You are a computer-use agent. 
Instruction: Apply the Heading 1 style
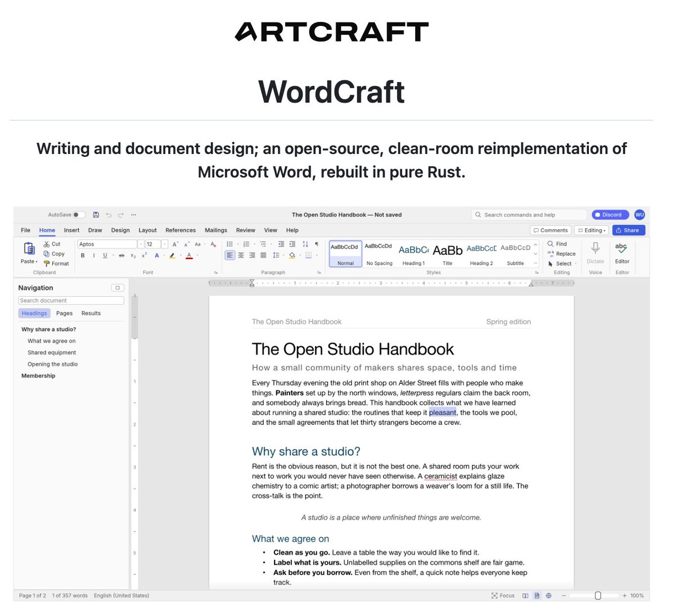coord(413,254)
